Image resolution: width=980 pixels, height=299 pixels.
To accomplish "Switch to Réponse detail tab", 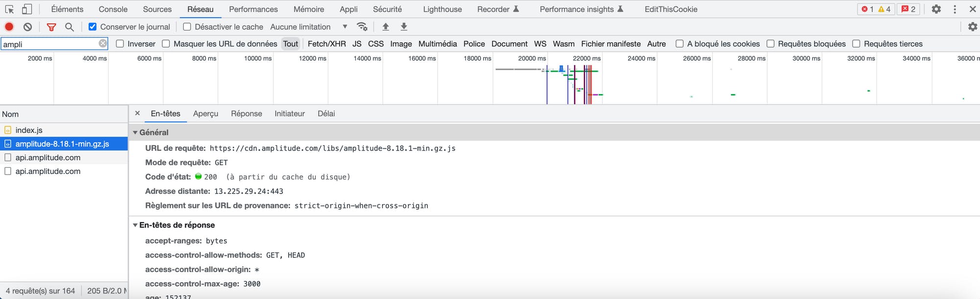I will tap(246, 114).
